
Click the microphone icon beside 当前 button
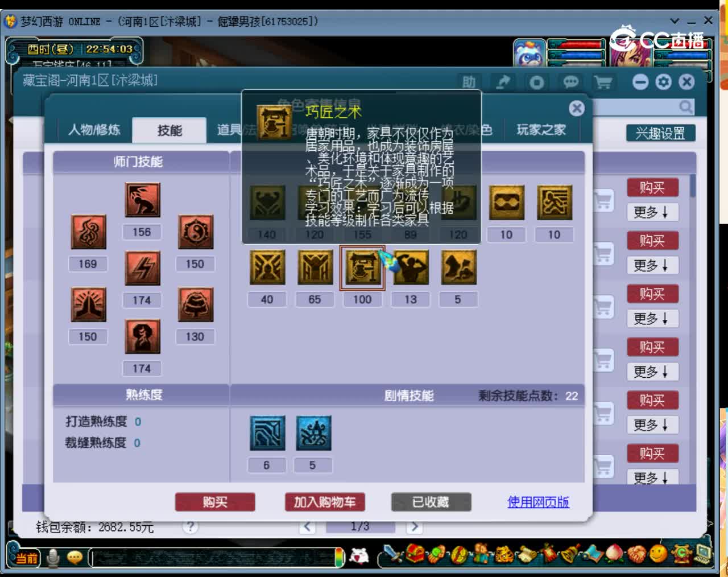pos(53,558)
